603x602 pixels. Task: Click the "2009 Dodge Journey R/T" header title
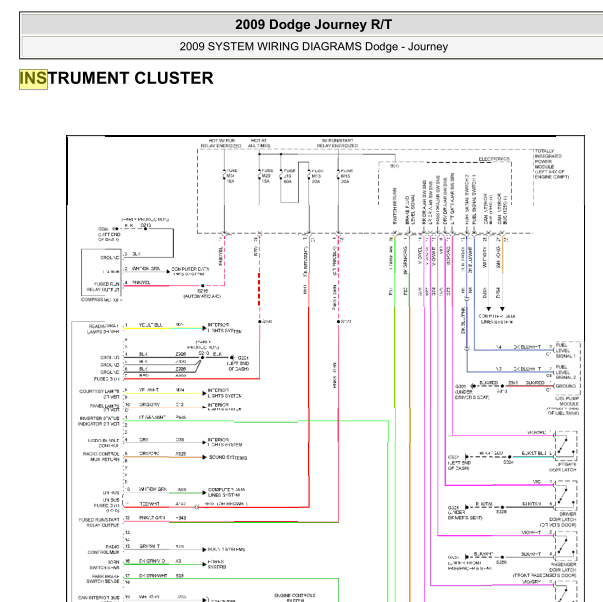[313, 25]
